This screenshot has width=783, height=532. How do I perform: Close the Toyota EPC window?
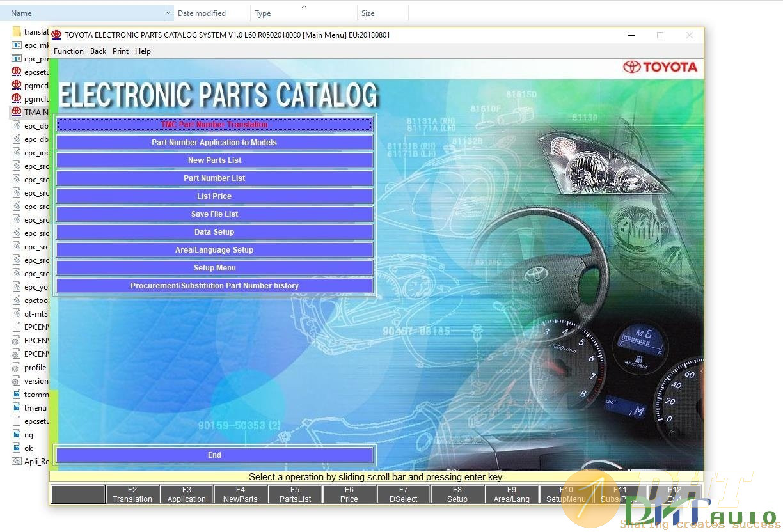point(689,35)
